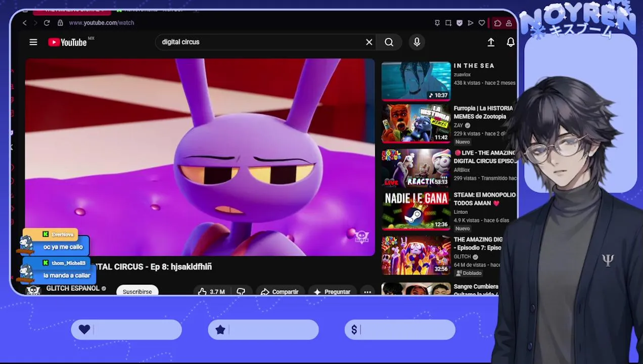The width and height of the screenshot is (643, 364).
Task: Open the Linton channel name
Action: pyautogui.click(x=461, y=212)
